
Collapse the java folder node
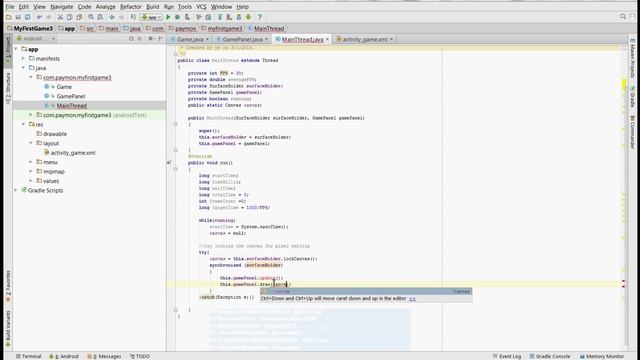click(23, 68)
